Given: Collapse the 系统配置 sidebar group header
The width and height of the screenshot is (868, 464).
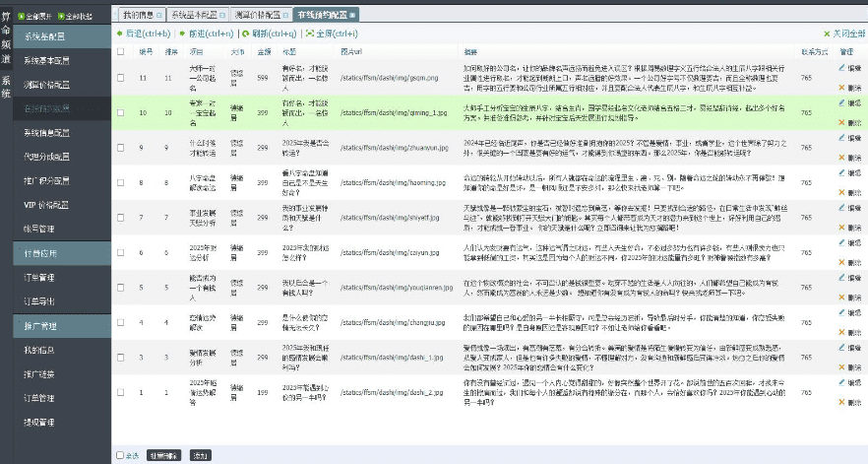Looking at the screenshot, I should pyautogui.click(x=62, y=36).
